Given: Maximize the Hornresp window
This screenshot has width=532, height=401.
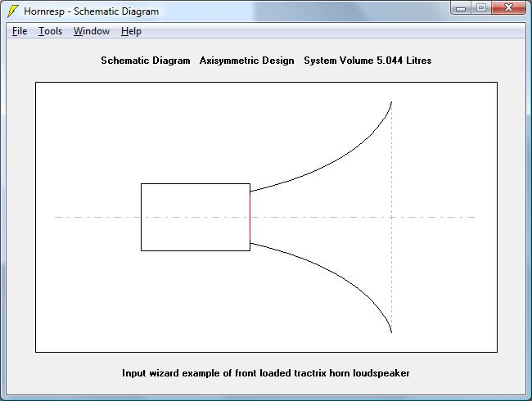Looking at the screenshot, I should tap(480, 8).
